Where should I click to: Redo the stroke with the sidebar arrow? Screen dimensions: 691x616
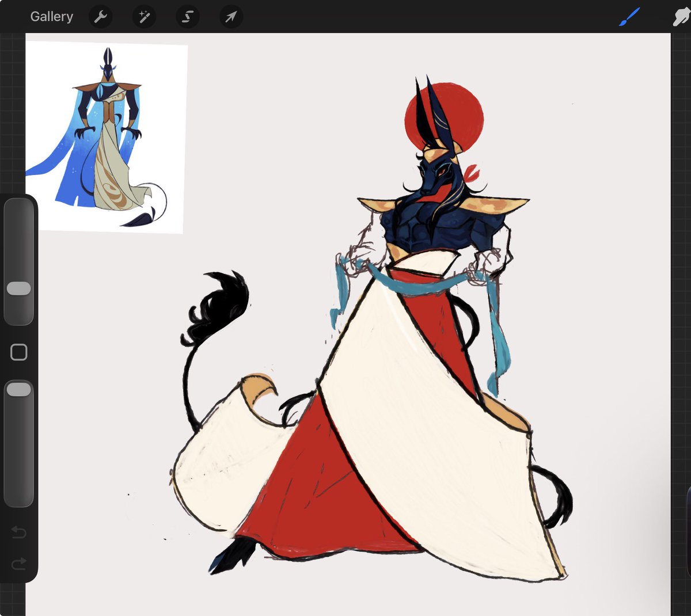click(x=18, y=563)
